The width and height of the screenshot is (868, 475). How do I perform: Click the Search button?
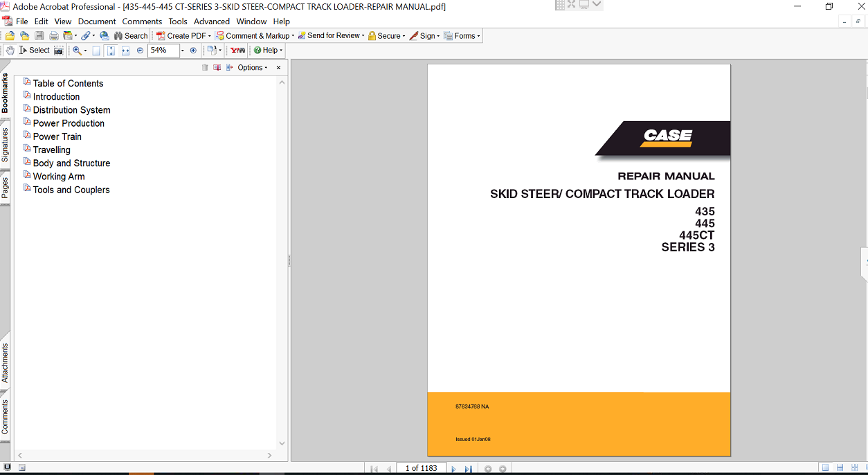[131, 36]
